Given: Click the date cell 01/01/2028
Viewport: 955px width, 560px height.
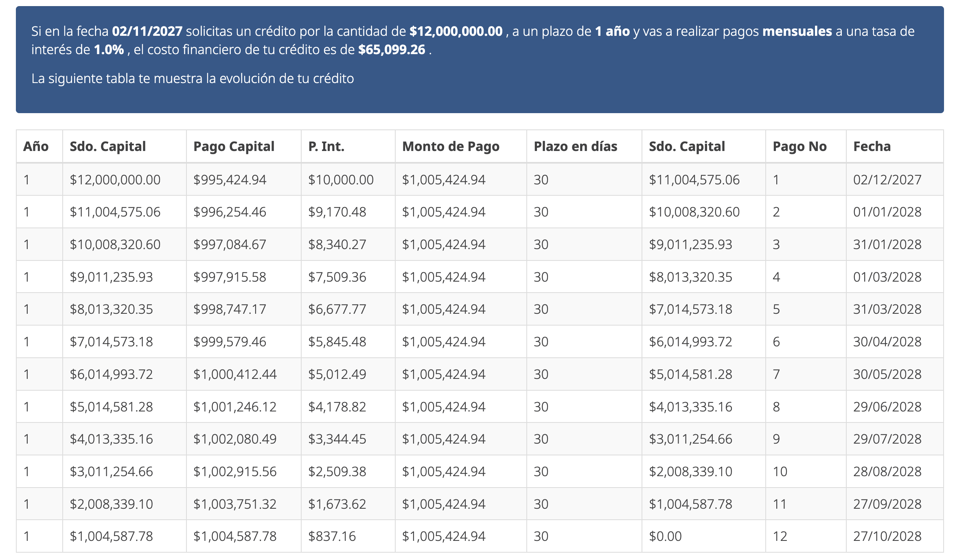Looking at the screenshot, I should [895, 212].
